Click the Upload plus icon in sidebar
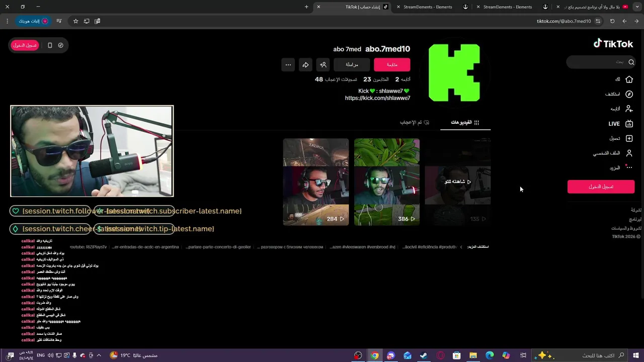 click(629, 138)
